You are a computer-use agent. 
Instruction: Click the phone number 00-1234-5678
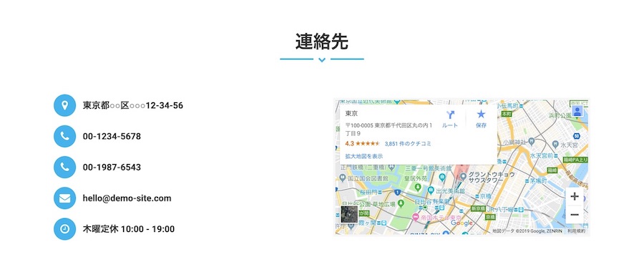pos(112,136)
